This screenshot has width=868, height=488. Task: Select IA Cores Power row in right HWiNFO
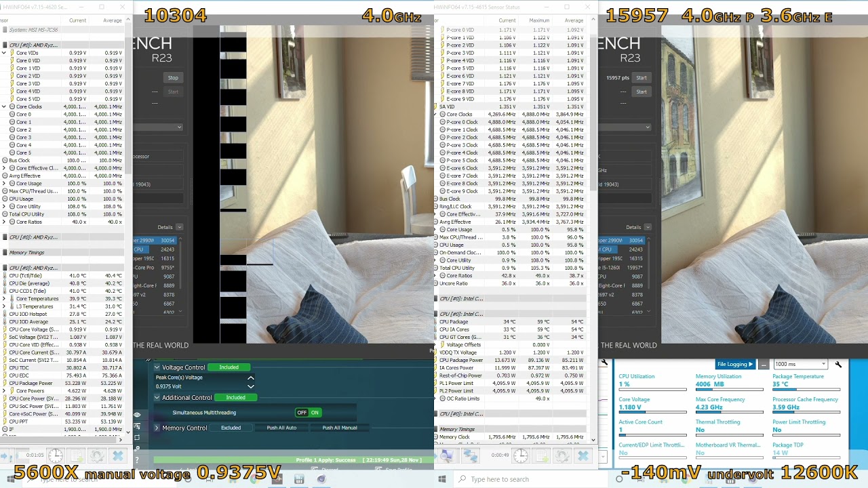coord(510,367)
